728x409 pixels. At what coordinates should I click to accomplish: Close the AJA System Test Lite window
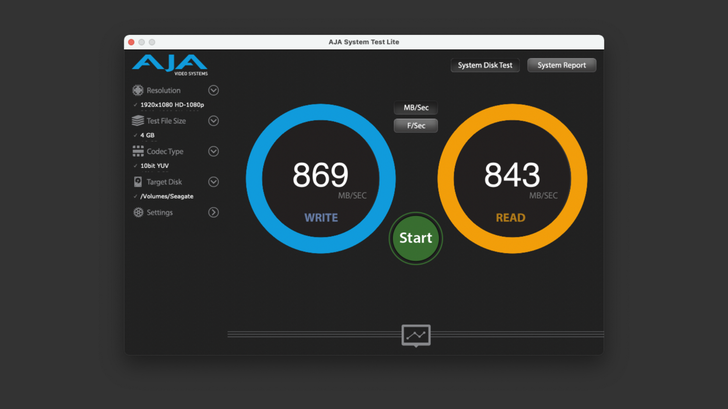tap(131, 42)
